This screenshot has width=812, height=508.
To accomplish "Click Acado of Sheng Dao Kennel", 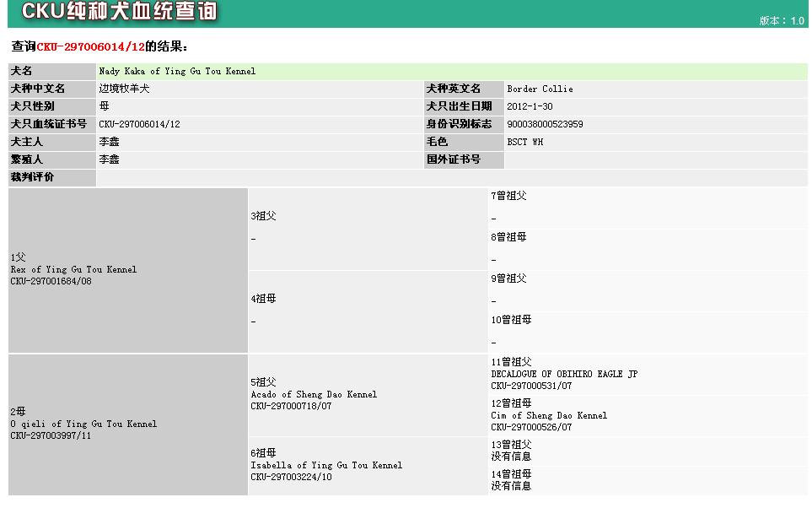I will [314, 394].
